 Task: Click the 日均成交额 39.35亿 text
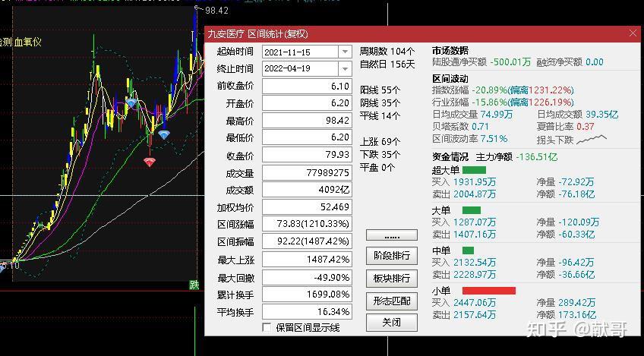pos(577,115)
